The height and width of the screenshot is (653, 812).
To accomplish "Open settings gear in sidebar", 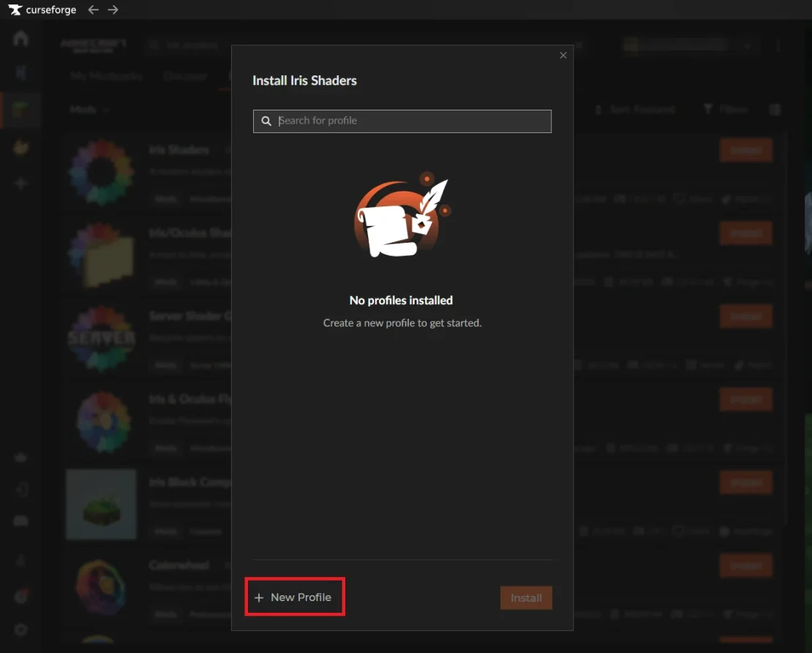I will tap(20, 630).
